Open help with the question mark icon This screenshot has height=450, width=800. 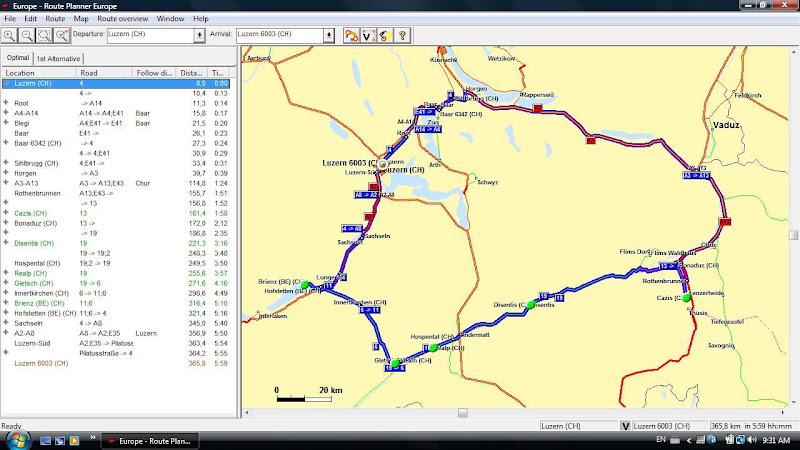pyautogui.click(x=403, y=35)
